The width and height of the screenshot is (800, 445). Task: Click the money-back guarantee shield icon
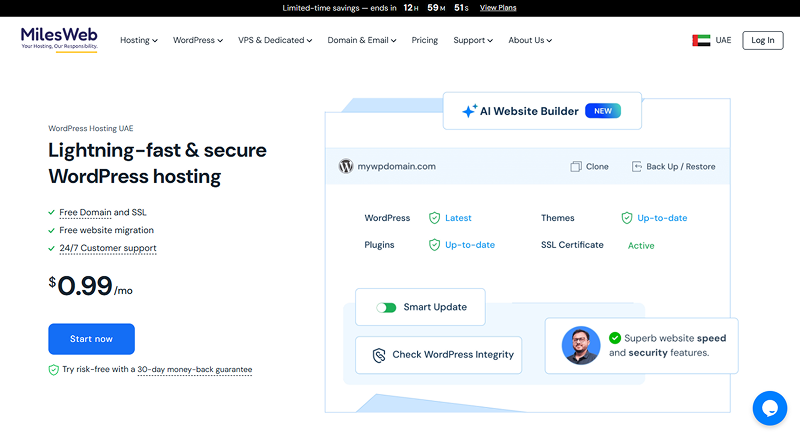(54, 369)
